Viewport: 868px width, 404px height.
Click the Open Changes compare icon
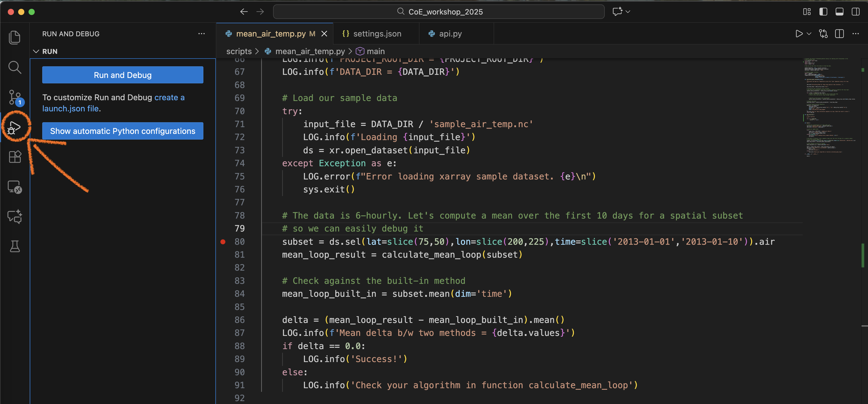tap(823, 34)
